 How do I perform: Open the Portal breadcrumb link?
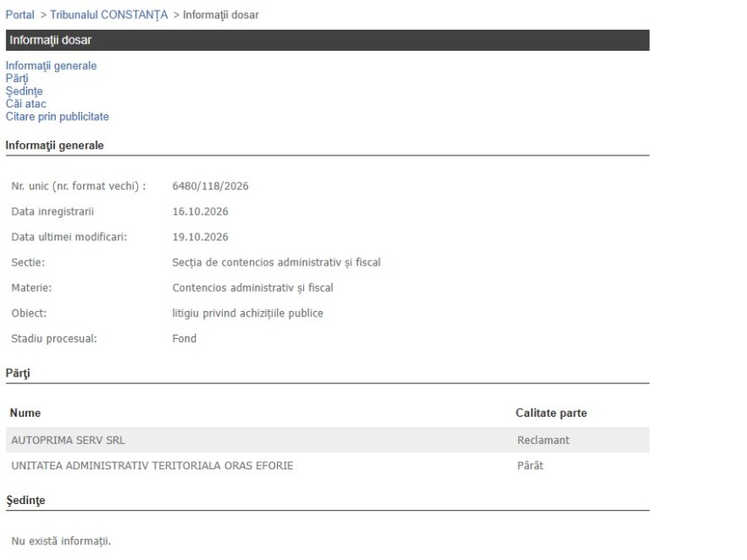[x=20, y=15]
